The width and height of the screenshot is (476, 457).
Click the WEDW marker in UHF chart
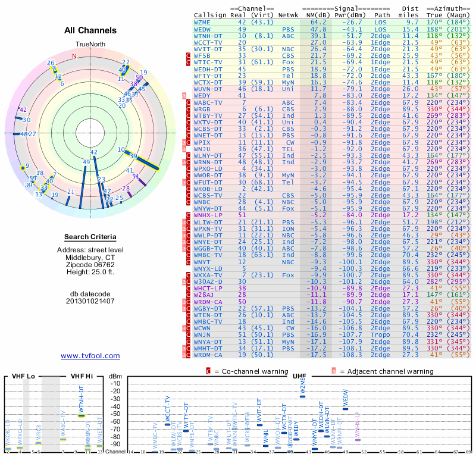coord(345,409)
